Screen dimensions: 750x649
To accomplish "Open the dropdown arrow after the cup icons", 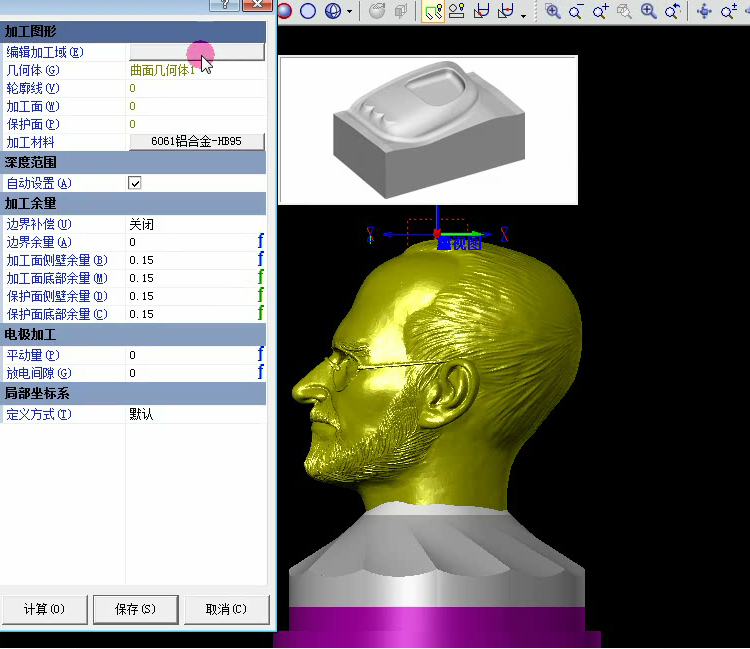I will point(523,16).
